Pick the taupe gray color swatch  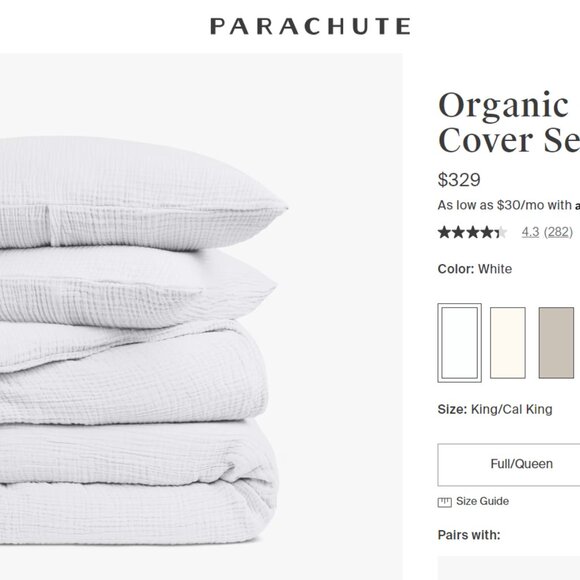tap(556, 343)
